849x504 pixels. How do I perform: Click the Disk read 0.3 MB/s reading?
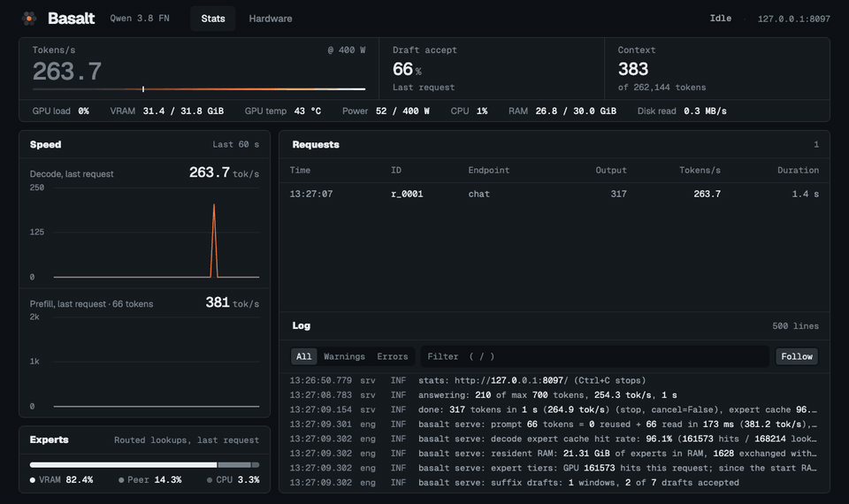click(682, 111)
